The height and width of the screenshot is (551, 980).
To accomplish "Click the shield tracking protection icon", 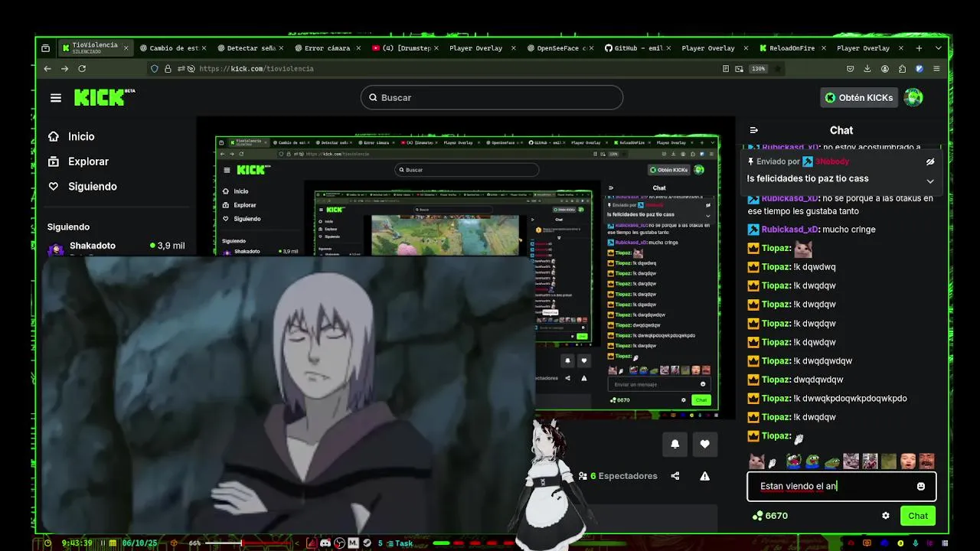I will coord(155,69).
